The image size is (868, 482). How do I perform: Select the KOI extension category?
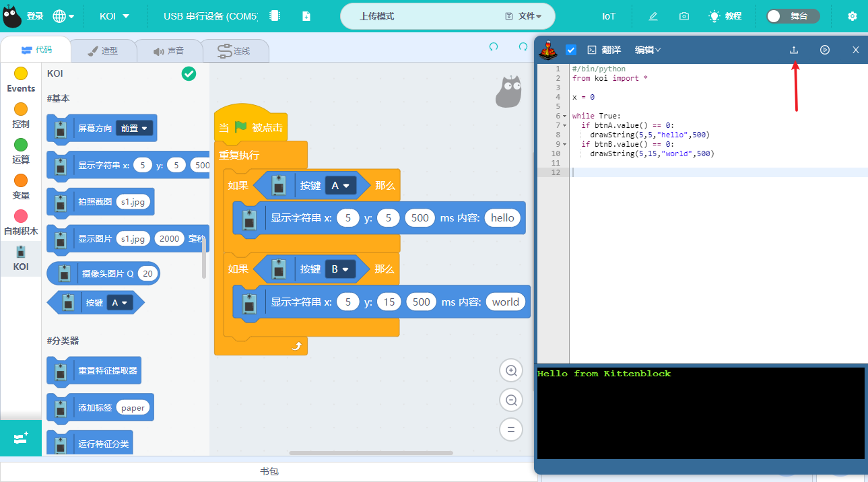click(21, 259)
